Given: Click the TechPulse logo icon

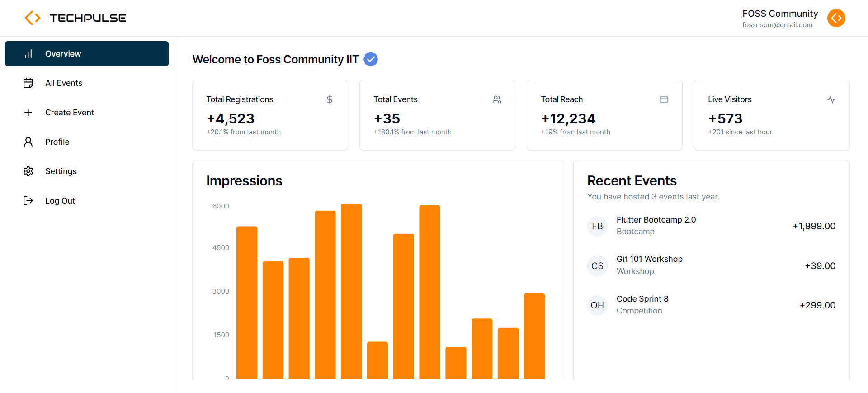Looking at the screenshot, I should point(33,18).
